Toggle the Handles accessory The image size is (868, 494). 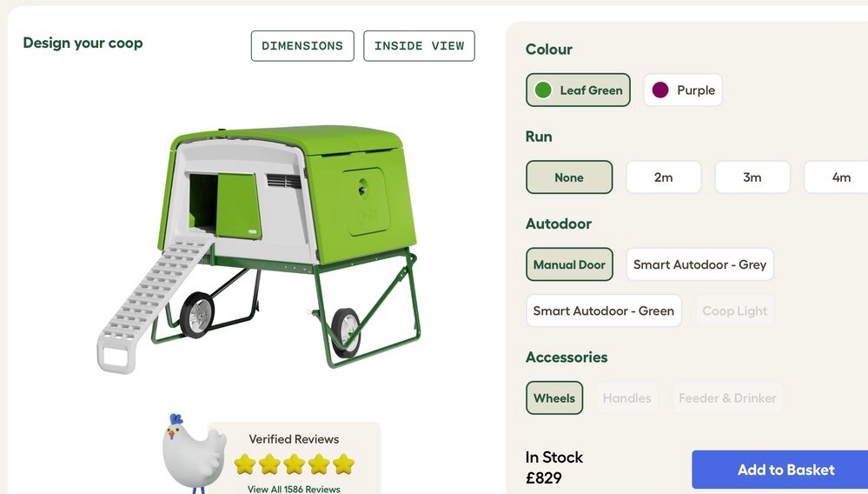coord(626,397)
